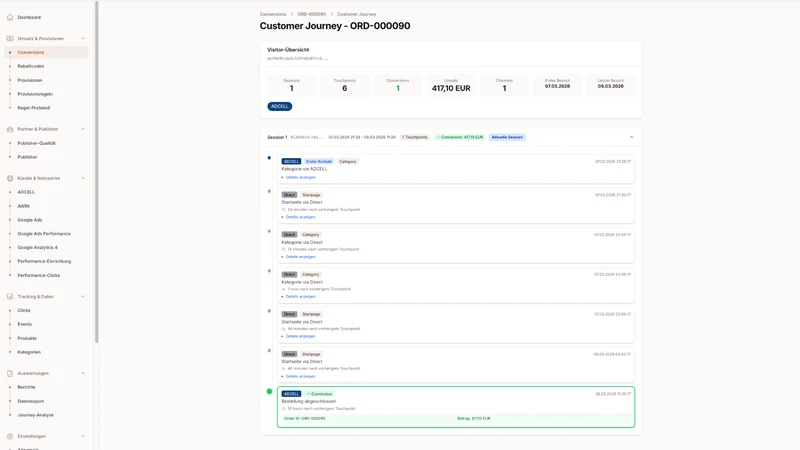Image resolution: width=800 pixels, height=450 pixels.
Task: Click the 'Aktuelle Session' badge
Action: tap(507, 137)
